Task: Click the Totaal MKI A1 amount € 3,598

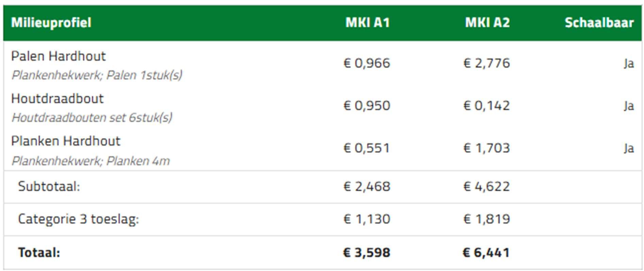Action: 367,253
